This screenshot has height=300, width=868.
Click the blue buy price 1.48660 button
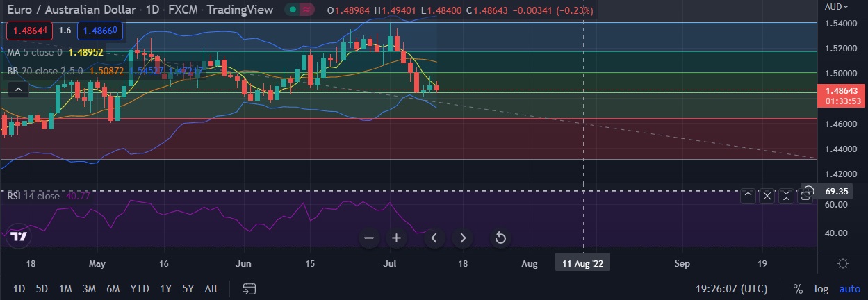pyautogui.click(x=101, y=31)
